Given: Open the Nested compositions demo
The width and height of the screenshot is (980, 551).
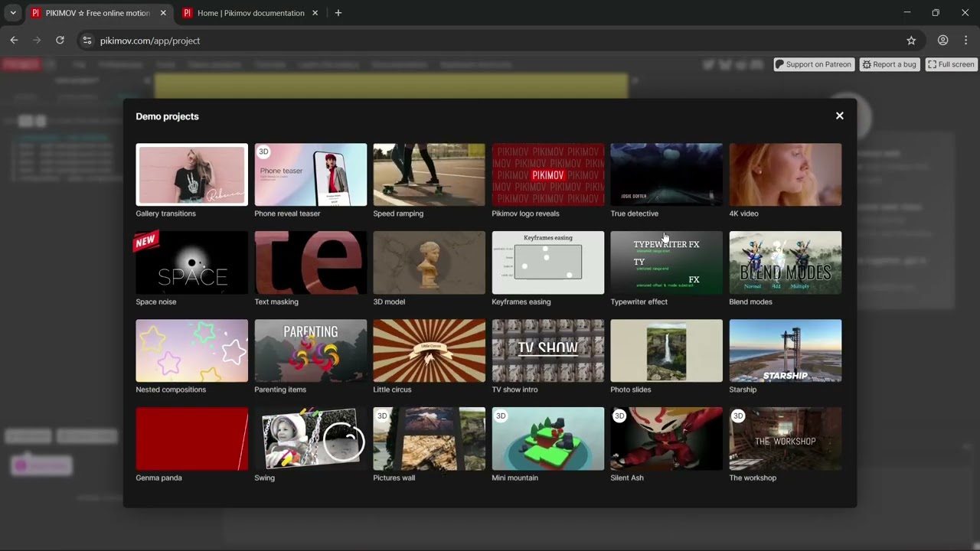Looking at the screenshot, I should (x=191, y=350).
